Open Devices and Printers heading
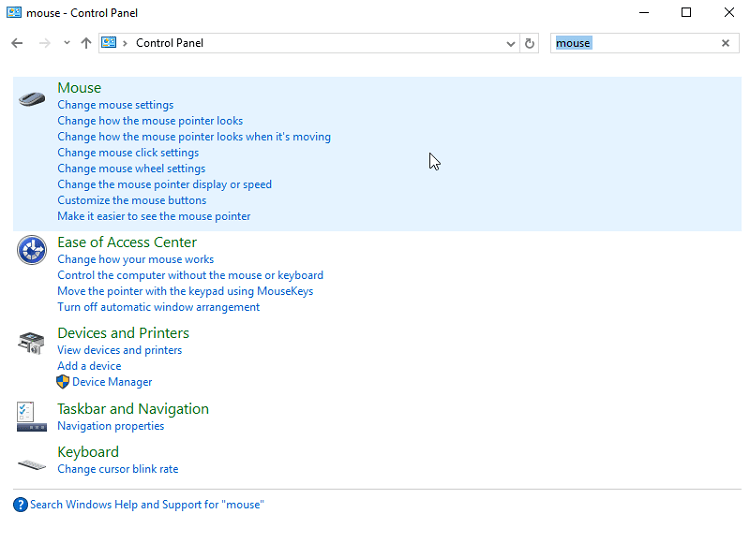 [x=123, y=333]
